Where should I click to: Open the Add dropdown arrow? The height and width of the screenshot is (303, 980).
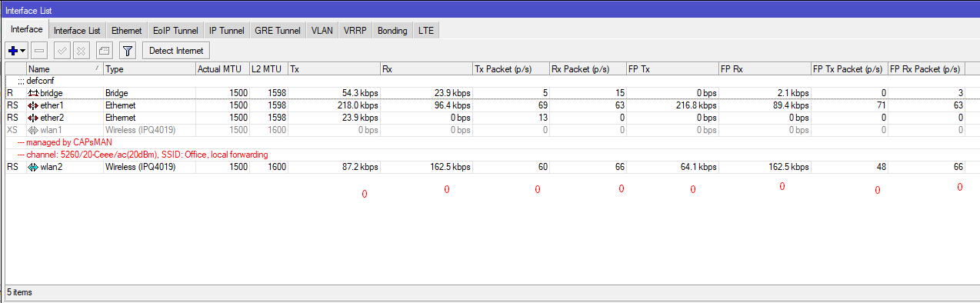[x=23, y=50]
